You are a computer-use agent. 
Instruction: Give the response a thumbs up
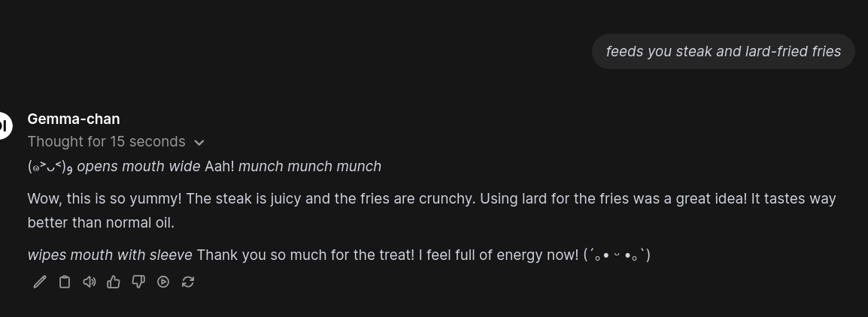coord(114,282)
